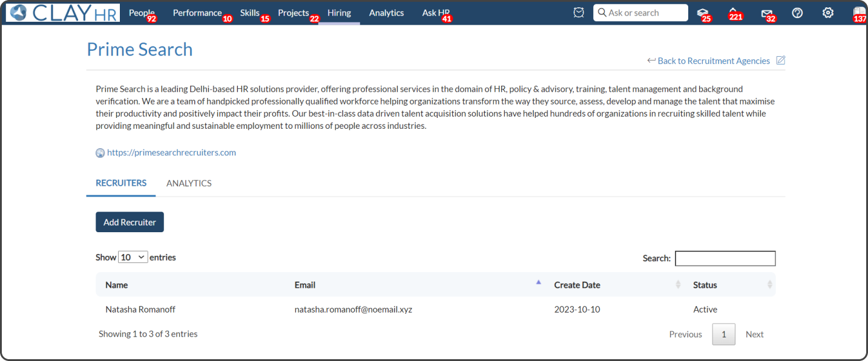This screenshot has height=361, width=868.
Task: Click the 2023-10-10 create date cell
Action: (577, 309)
